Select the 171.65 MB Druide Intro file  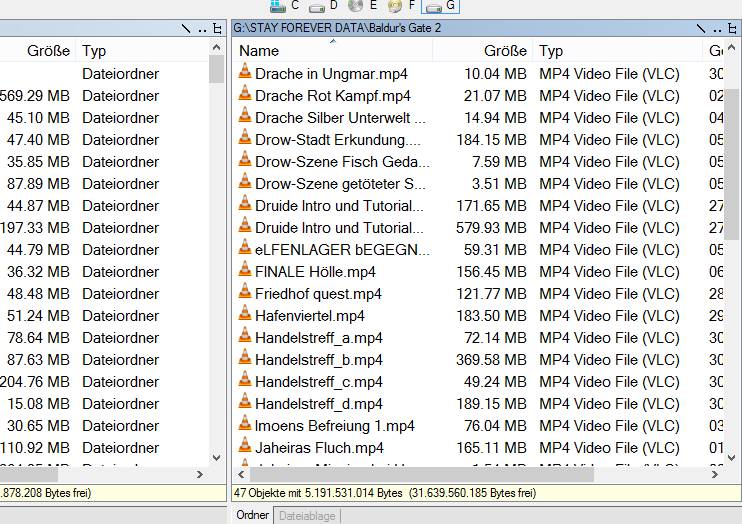(339, 206)
